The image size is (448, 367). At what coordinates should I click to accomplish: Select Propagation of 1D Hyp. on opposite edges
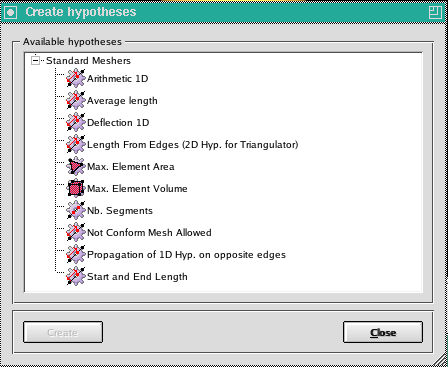click(186, 255)
